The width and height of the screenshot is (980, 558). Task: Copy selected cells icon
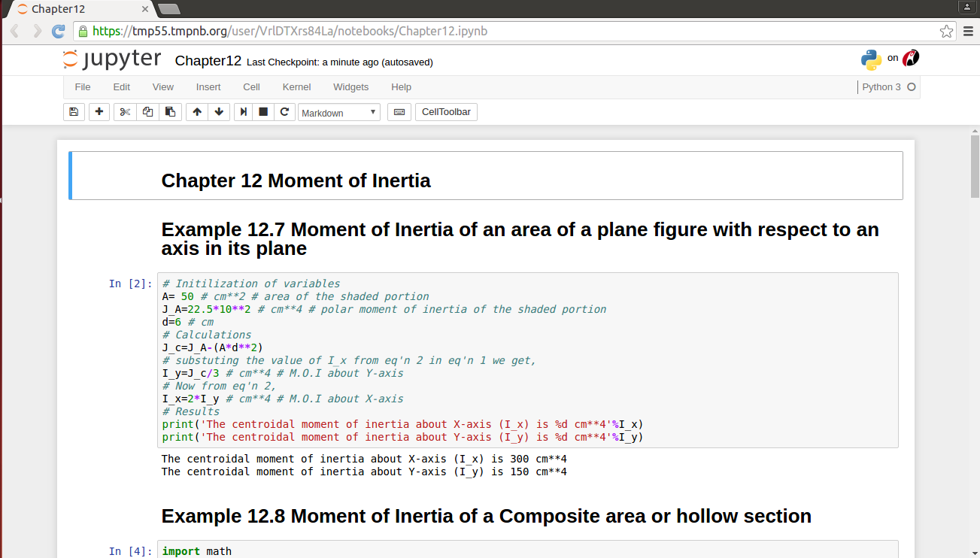click(x=147, y=112)
